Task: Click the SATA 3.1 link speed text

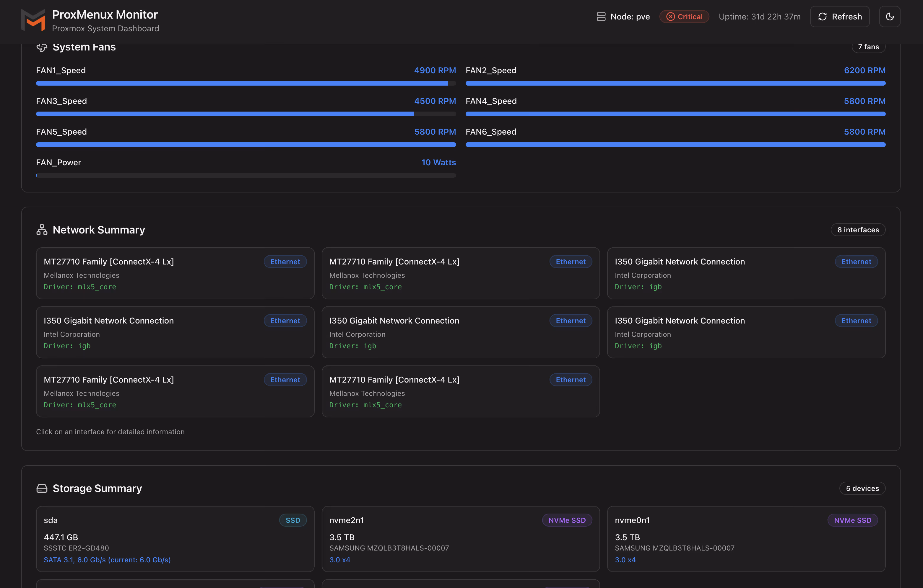Action: (x=107, y=560)
